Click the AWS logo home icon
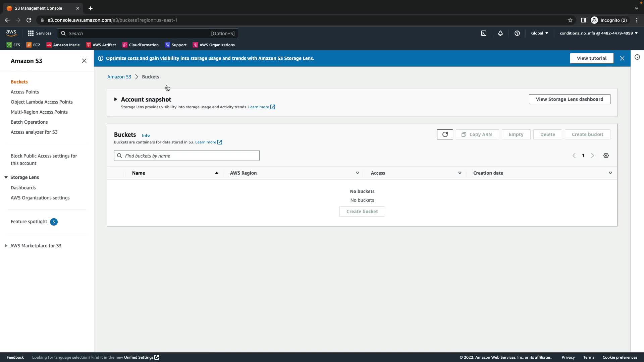 [11, 33]
